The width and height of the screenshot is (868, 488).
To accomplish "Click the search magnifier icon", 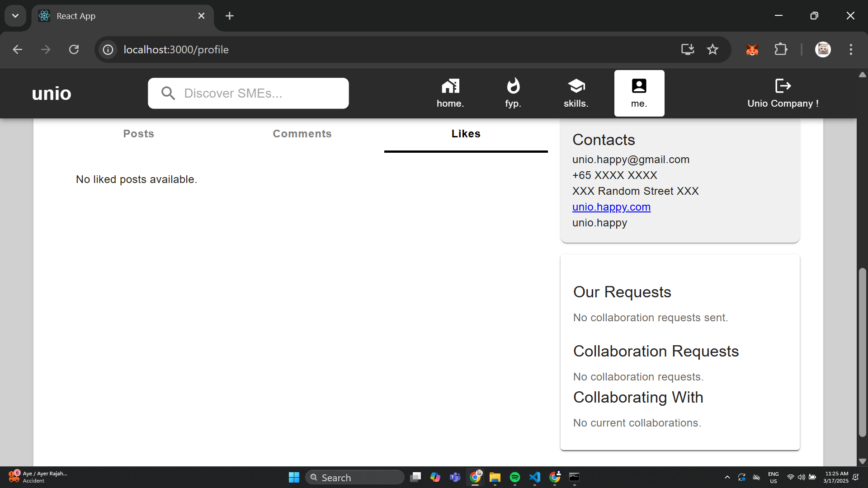I will 168,93.
